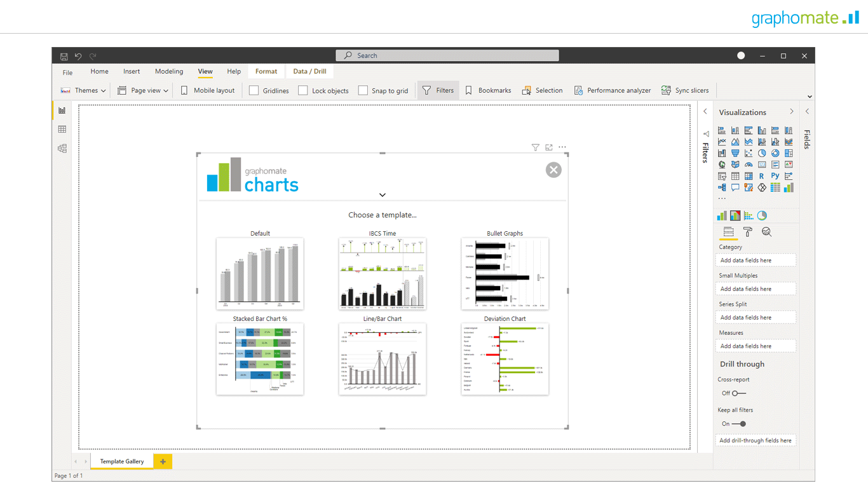Viewport: 868px width, 488px height.
Task: Show more visuals ellipsis in Visualizations
Action: point(722,198)
